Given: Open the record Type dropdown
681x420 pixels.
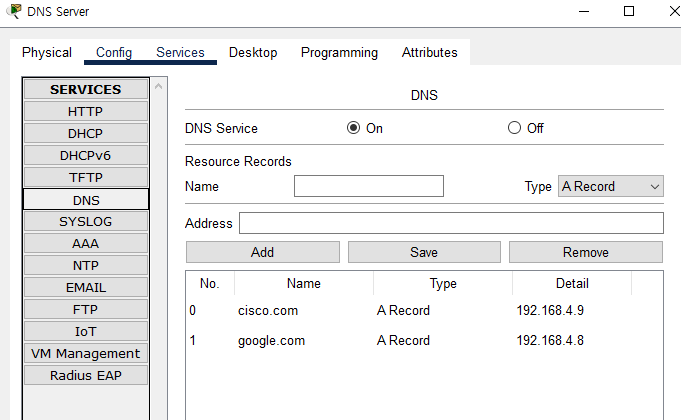Looking at the screenshot, I should [x=611, y=186].
